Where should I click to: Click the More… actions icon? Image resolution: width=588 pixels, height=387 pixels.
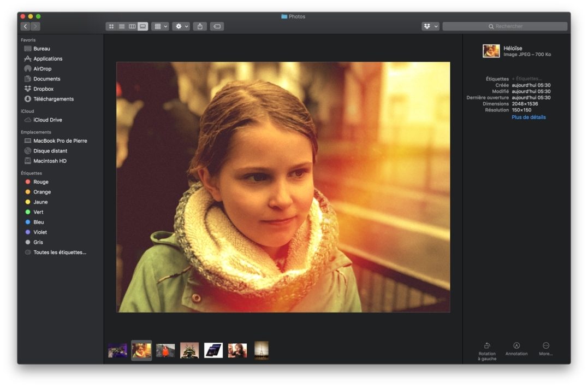546,345
